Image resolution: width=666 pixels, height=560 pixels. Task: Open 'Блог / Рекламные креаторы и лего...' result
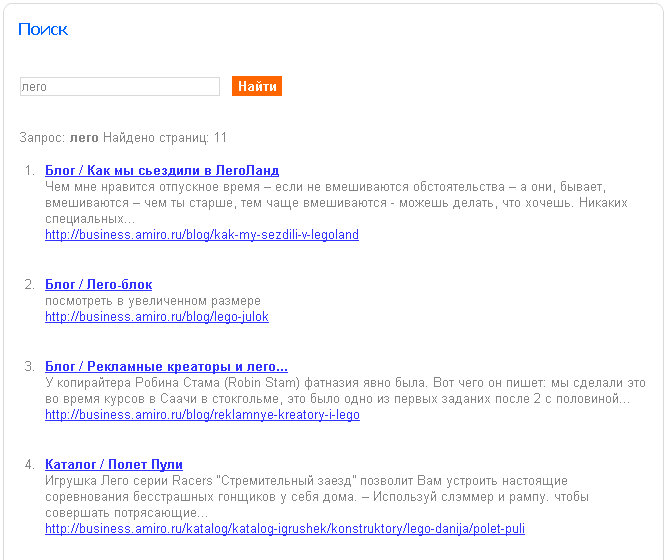[166, 367]
